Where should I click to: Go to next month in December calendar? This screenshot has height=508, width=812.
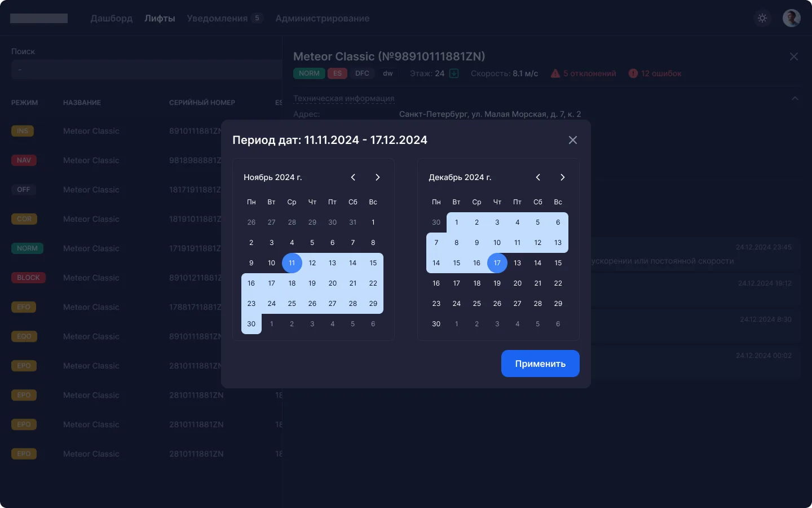563,177
